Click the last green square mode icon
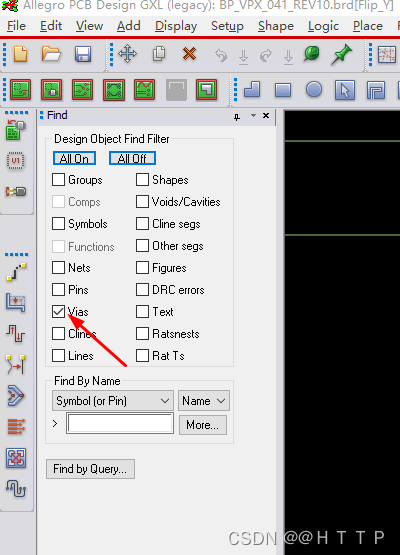 coord(206,90)
